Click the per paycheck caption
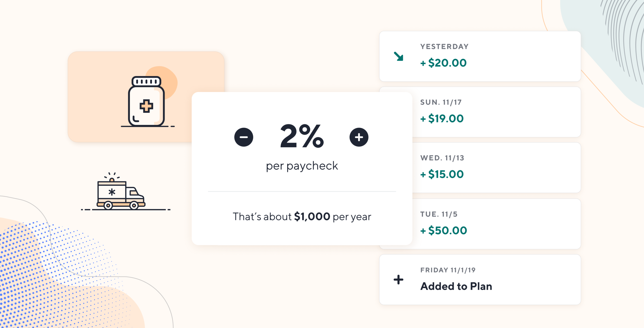This screenshot has height=328, width=644. [x=302, y=166]
